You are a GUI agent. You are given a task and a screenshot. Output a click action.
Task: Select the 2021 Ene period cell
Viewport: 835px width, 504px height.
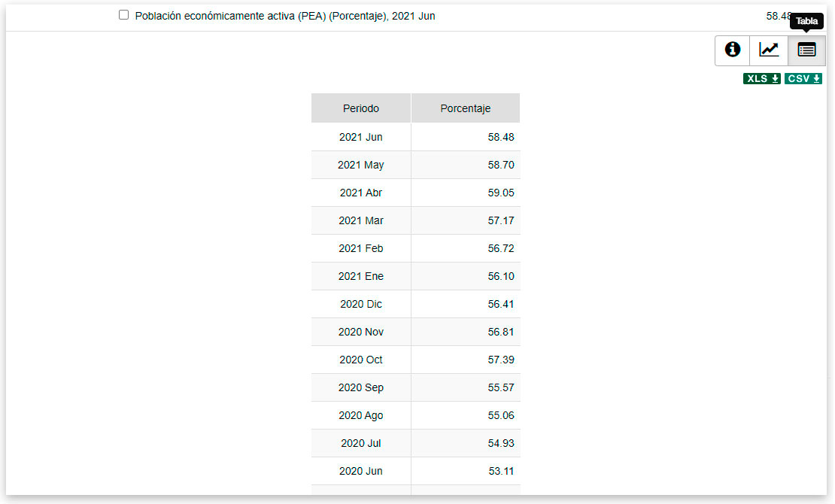pos(361,276)
